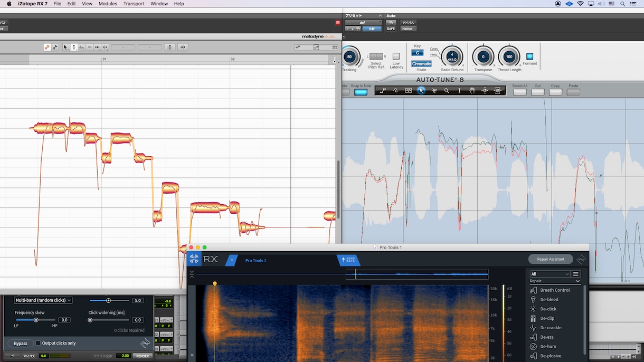Open the De-ess module in RX
The height and width of the screenshot is (362, 644).
point(547,337)
